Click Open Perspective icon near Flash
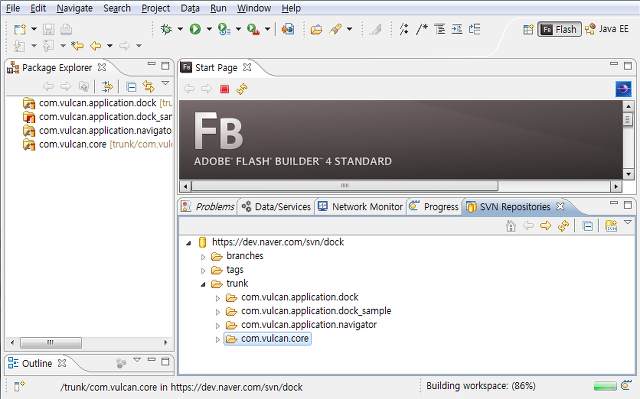Viewport: 640px width, 399px height. point(529,29)
